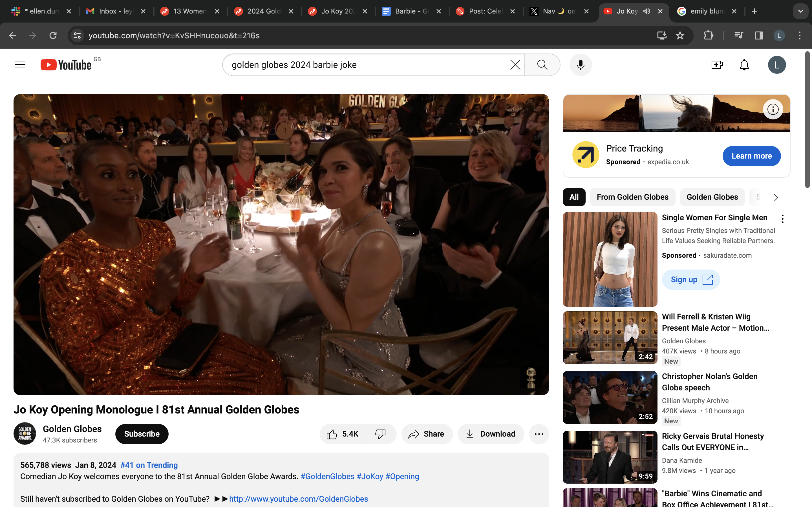The image size is (812, 507).
Task: Expand next filter chips with chevron
Action: 775,197
